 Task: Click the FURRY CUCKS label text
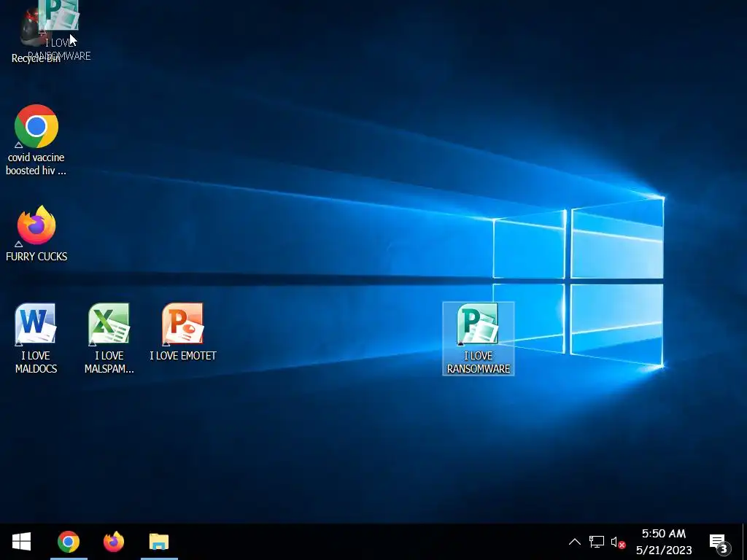pos(36,257)
